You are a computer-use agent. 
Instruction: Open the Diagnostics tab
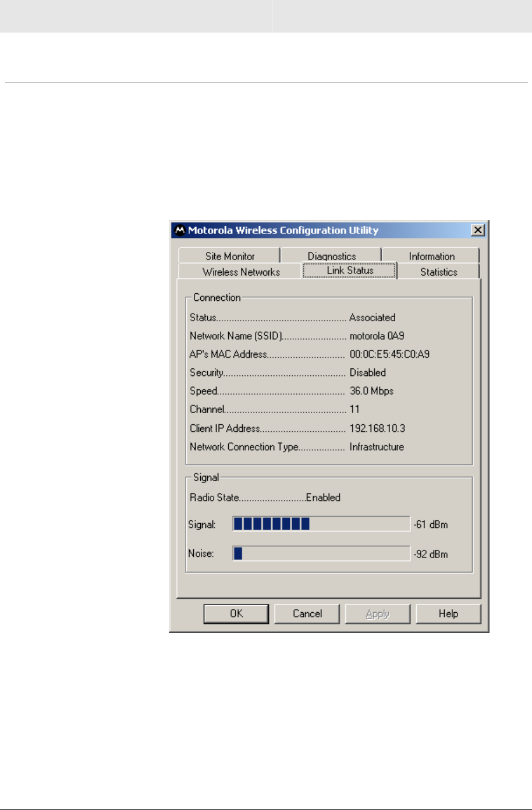click(x=332, y=256)
